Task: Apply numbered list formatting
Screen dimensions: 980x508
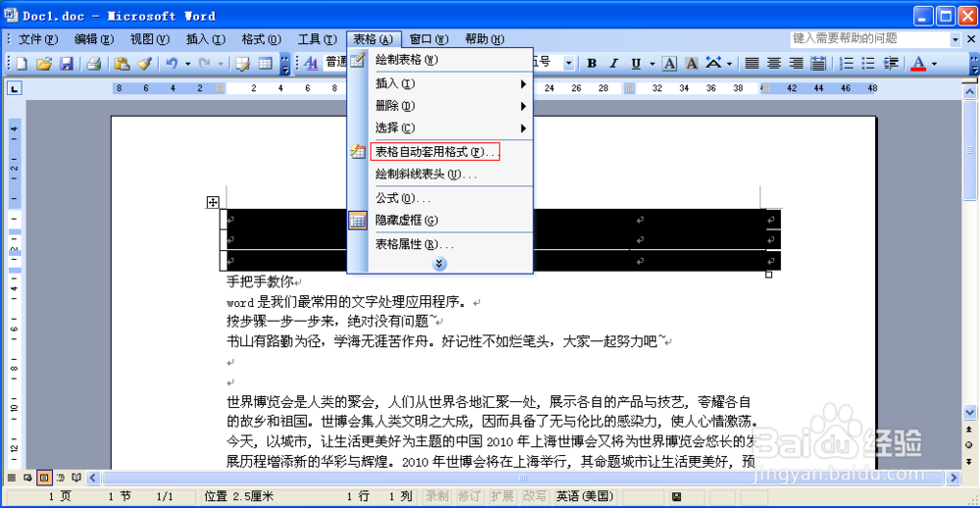Action: (x=847, y=63)
